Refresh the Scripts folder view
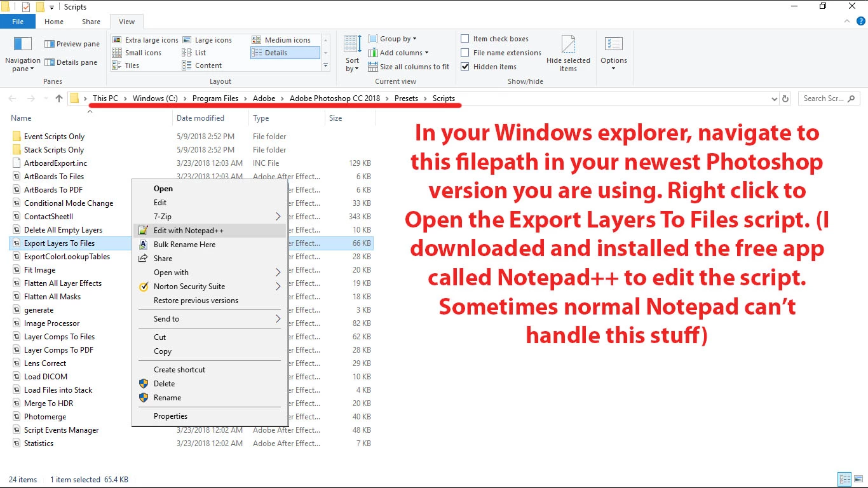The image size is (868, 488). point(785,98)
